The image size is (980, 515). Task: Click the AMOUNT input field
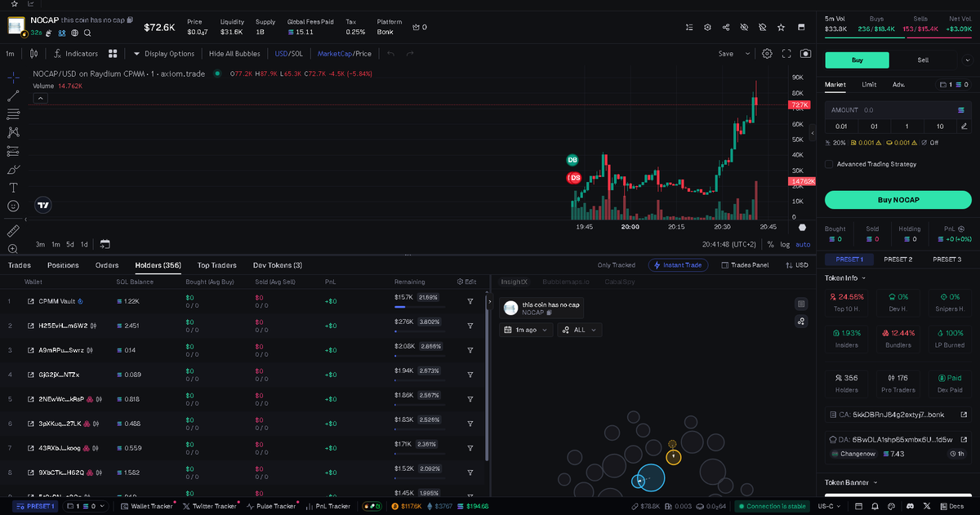point(898,109)
